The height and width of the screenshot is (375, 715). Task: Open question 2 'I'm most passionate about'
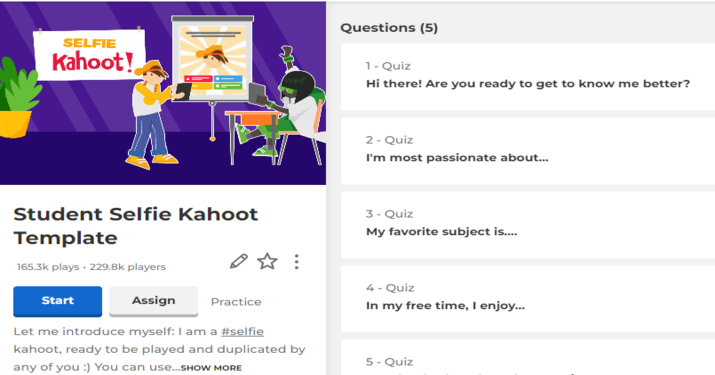528,151
